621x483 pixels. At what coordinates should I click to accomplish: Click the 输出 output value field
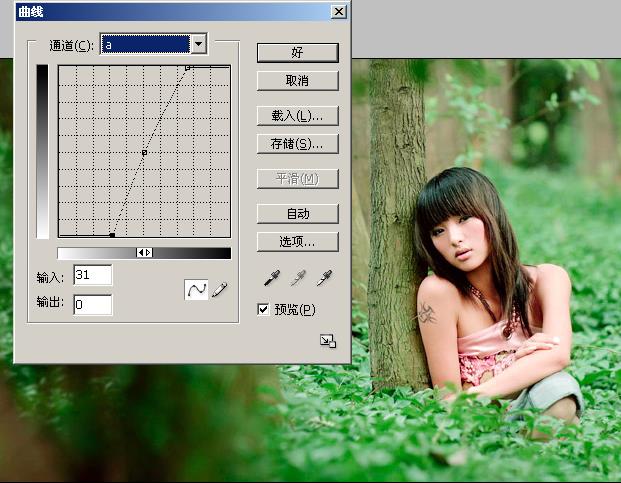93,304
